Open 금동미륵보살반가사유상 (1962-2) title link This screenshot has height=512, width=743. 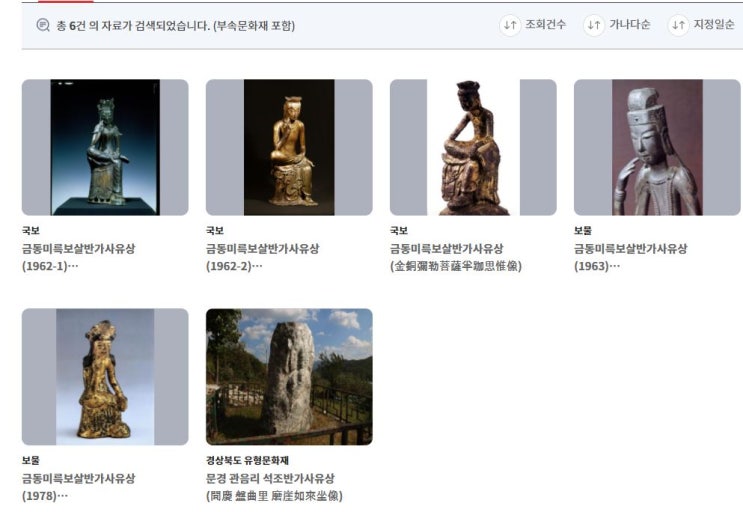[x=263, y=257]
